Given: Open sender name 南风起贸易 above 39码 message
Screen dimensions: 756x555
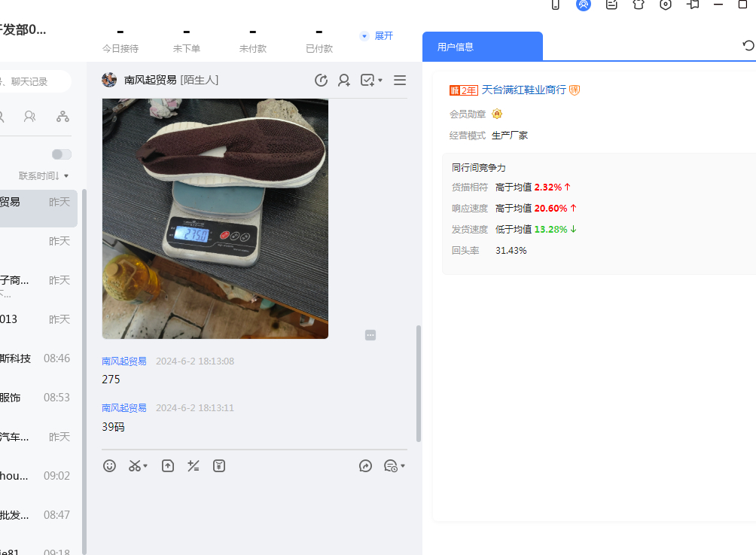Looking at the screenshot, I should 124,408.
